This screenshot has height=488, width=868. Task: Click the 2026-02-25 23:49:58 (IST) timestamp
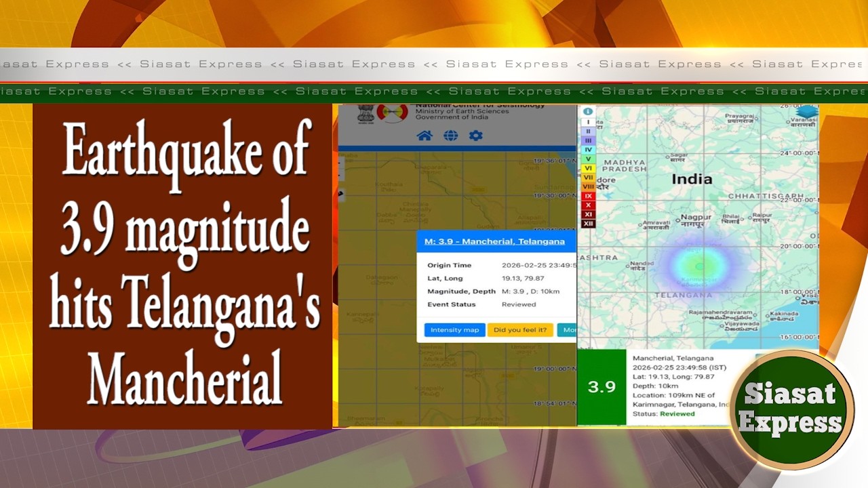coord(681,367)
